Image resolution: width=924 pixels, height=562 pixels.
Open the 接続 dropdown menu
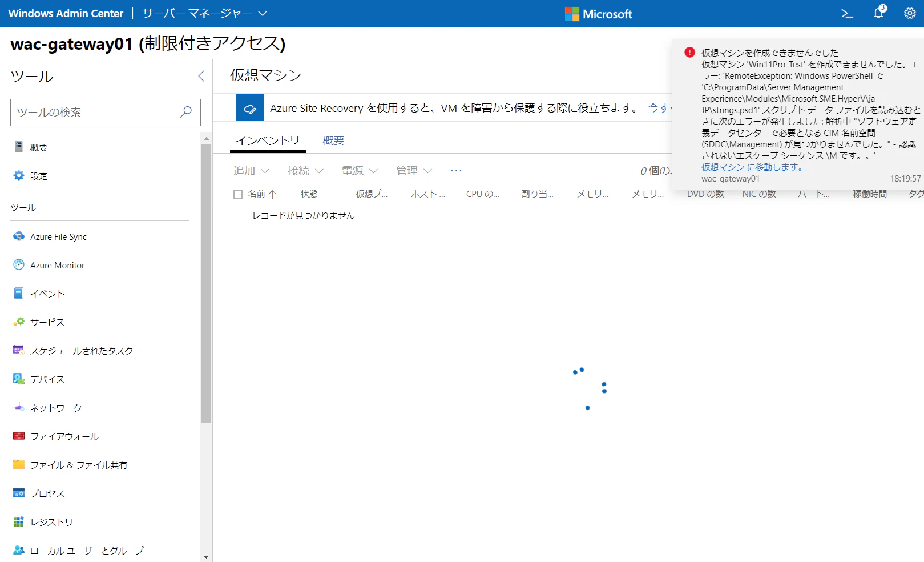click(305, 171)
